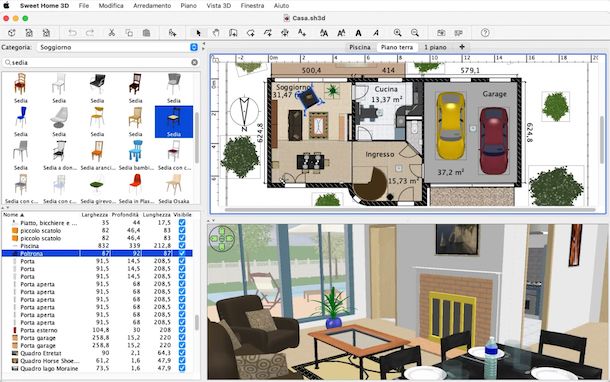Toggle visibility checkbox for Piscina row
The height and width of the screenshot is (382, 610).
(182, 246)
